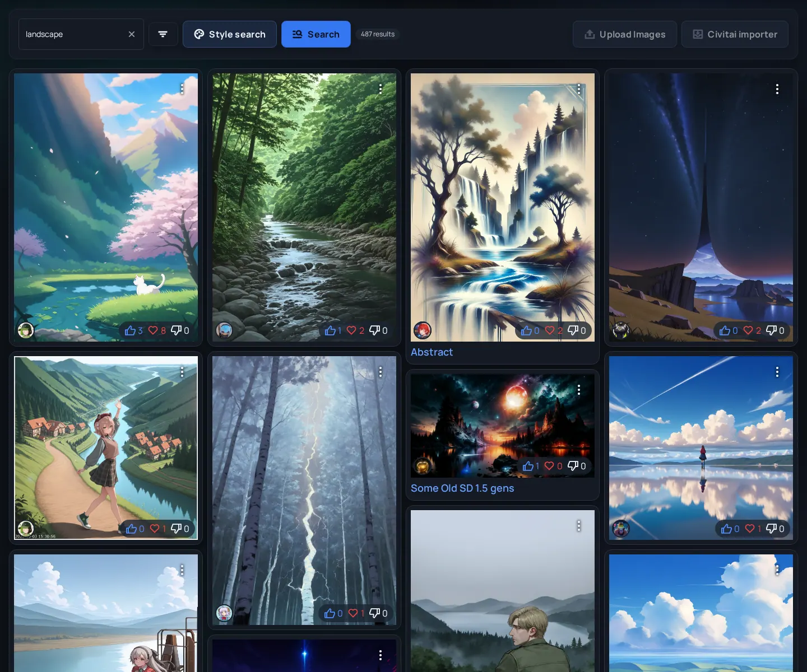The width and height of the screenshot is (807, 672).
Task: View uploader avatar on Abstract waterfall image
Action: pyautogui.click(x=423, y=330)
